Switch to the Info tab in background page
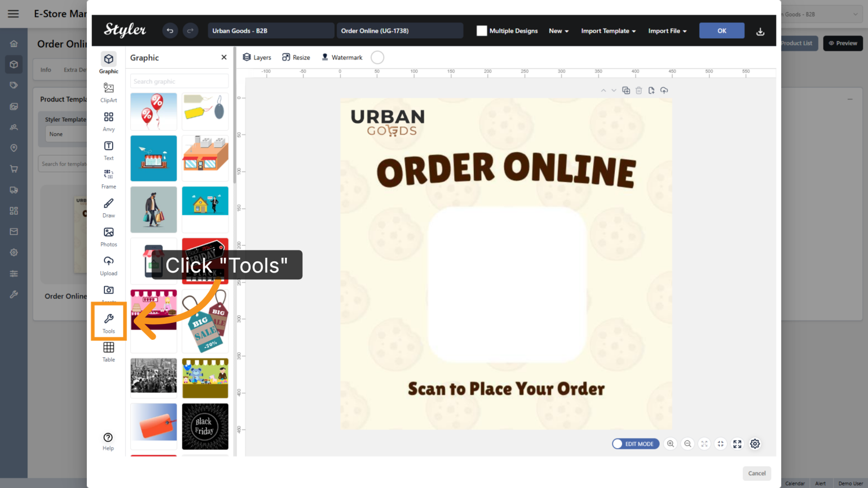The image size is (868, 488). tap(46, 70)
